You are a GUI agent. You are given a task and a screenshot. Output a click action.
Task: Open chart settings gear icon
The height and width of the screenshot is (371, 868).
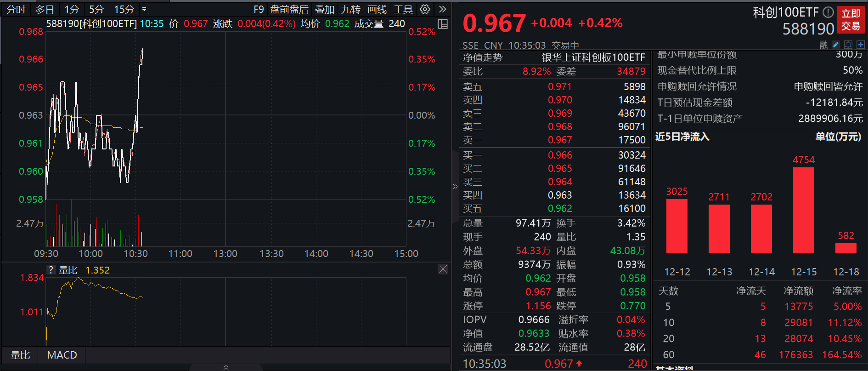pos(425,9)
